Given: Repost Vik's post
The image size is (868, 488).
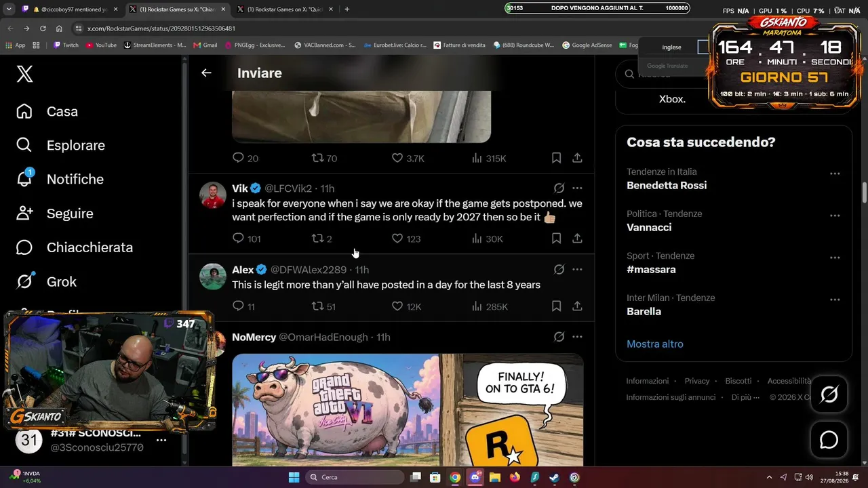Looking at the screenshot, I should pos(317,239).
